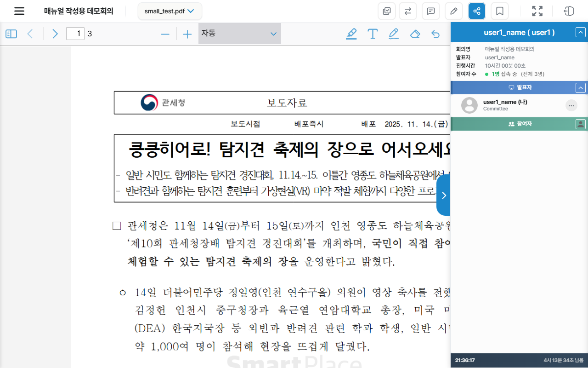Click the 1명 접속 중 participant count
This screenshot has width=588, height=368.
504,74
